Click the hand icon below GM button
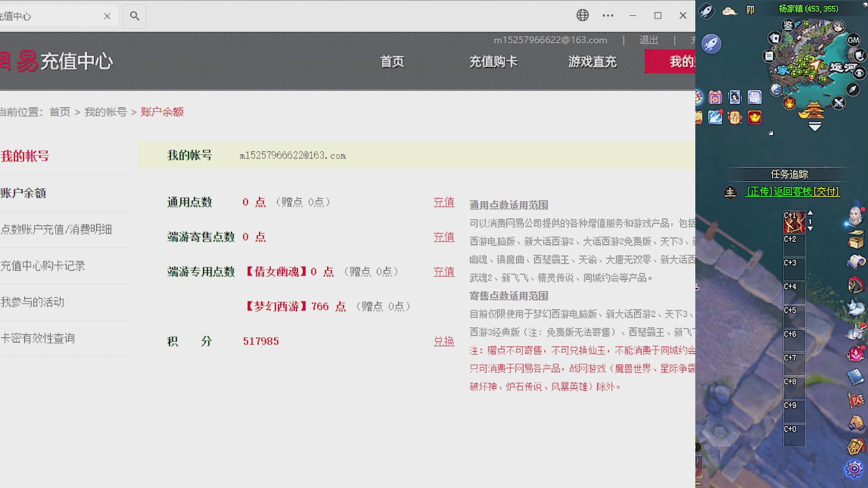 [859, 56]
